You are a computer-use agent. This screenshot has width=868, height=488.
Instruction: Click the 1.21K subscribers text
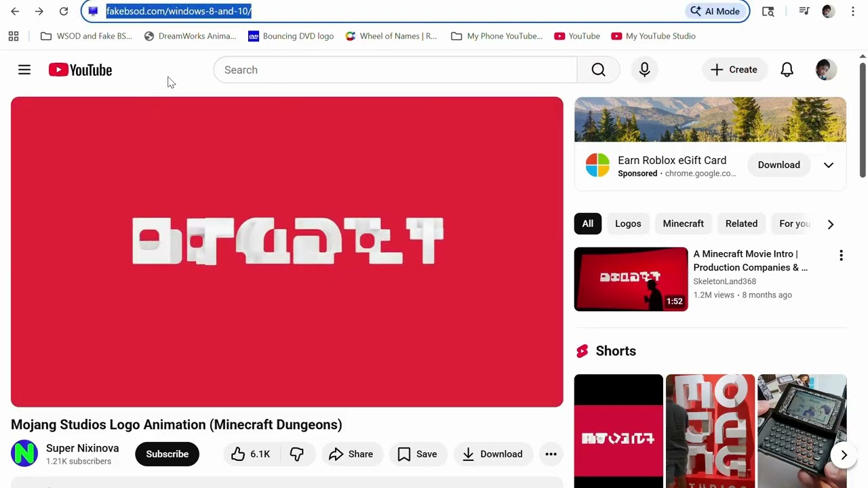tap(79, 462)
